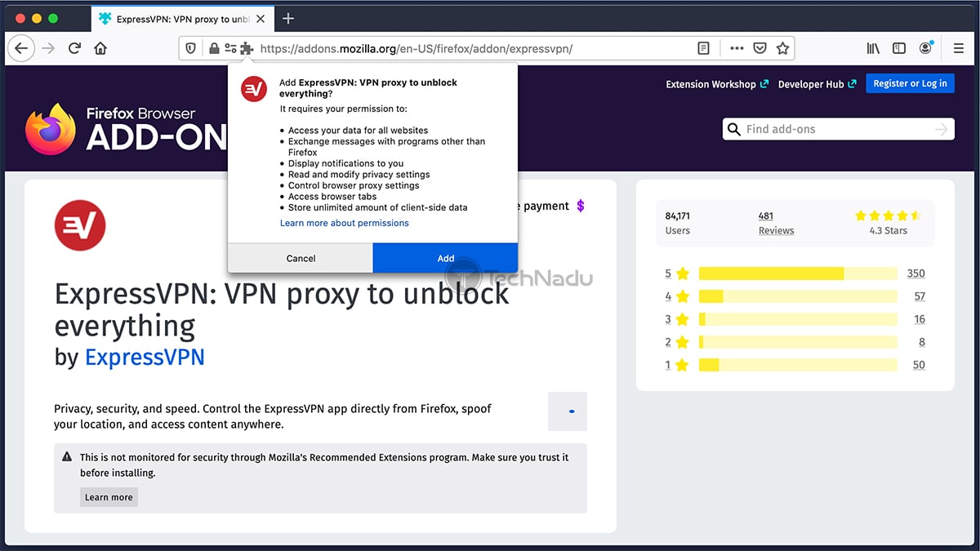The height and width of the screenshot is (551, 980).
Task: Click the forward navigation arrow
Action: click(48, 48)
